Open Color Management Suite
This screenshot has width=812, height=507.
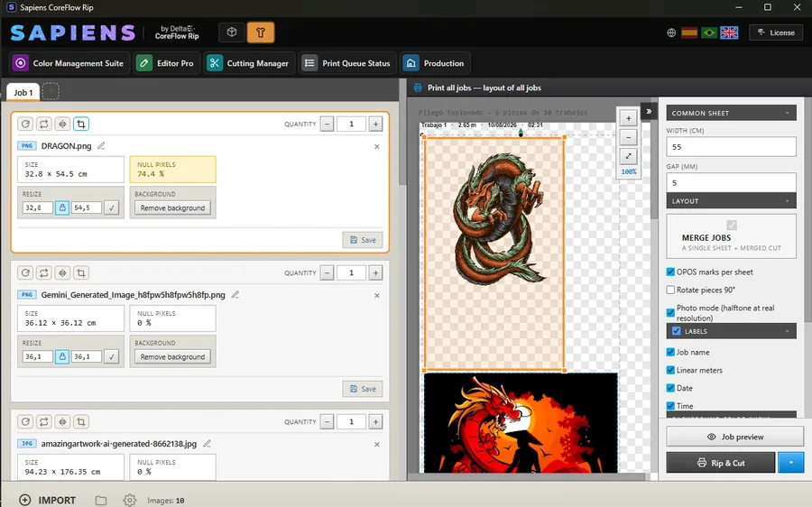click(x=69, y=63)
